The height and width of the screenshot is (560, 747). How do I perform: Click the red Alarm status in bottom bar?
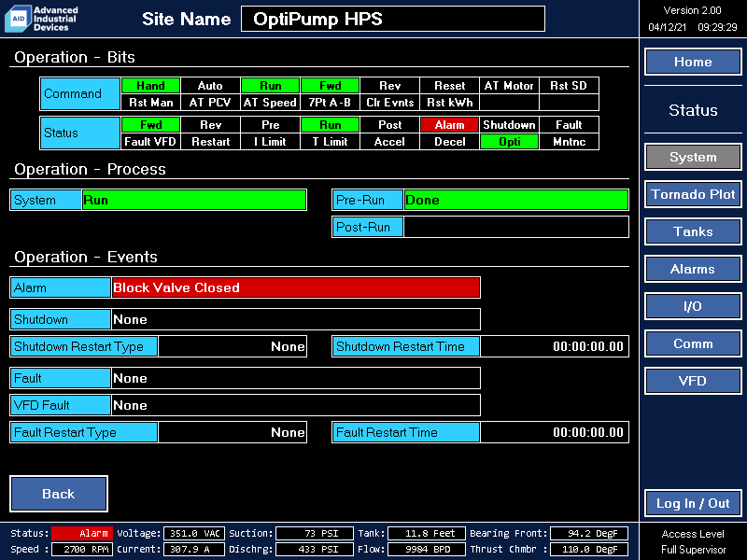pos(82,533)
